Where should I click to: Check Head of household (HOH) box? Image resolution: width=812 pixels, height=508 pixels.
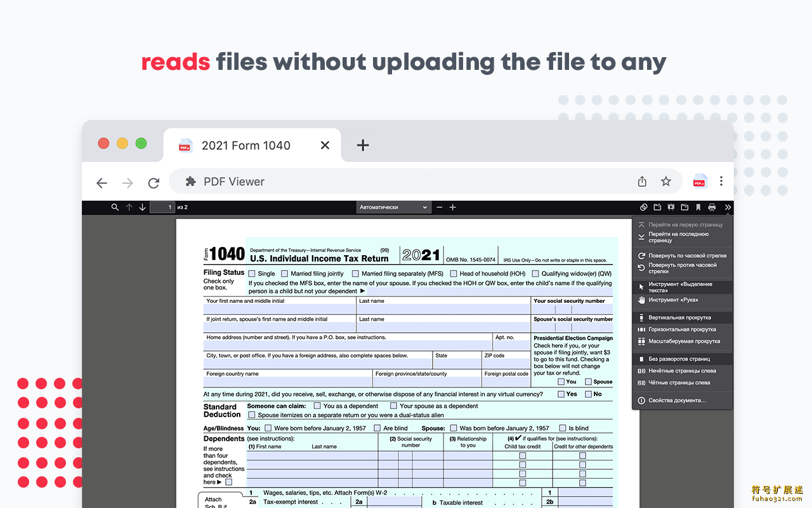point(453,274)
